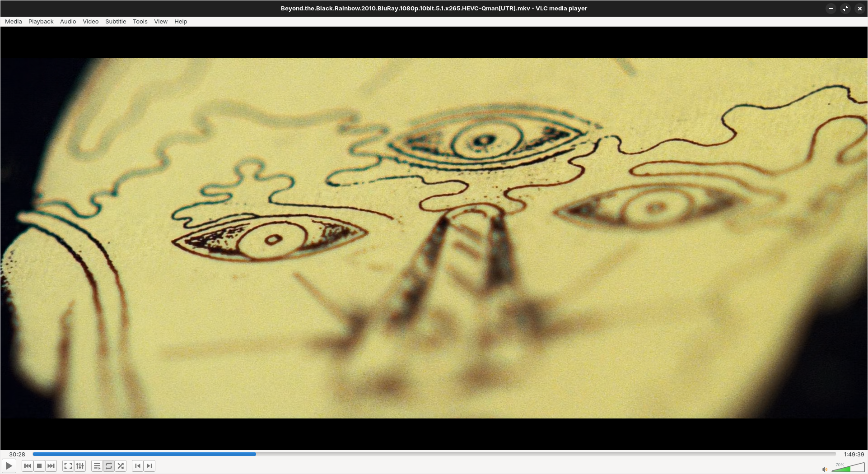Skip to next media in playlist
The image size is (868, 474).
coord(51,466)
